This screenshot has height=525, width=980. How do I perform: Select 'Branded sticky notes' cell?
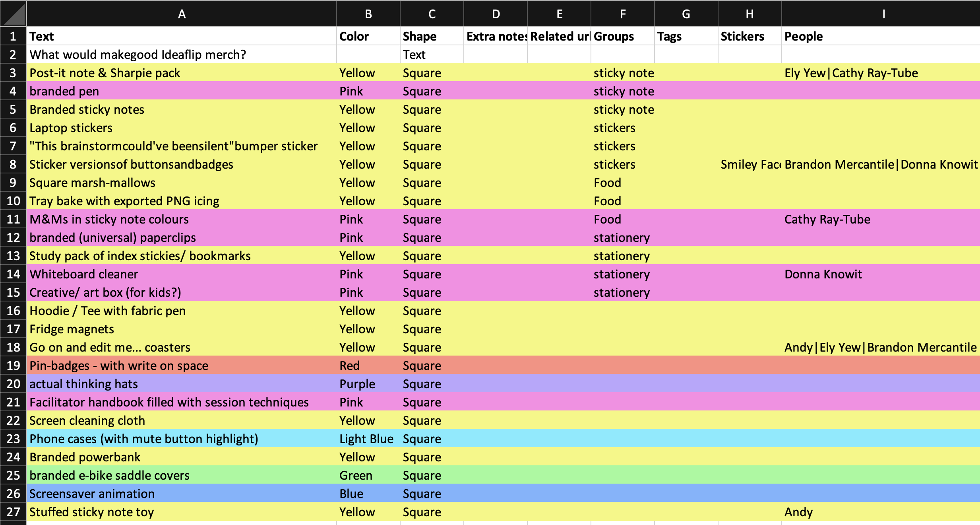click(182, 109)
